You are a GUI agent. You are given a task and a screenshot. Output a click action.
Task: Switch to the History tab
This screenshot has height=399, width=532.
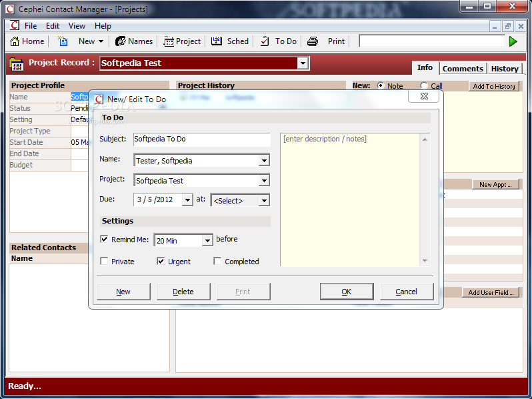click(505, 69)
